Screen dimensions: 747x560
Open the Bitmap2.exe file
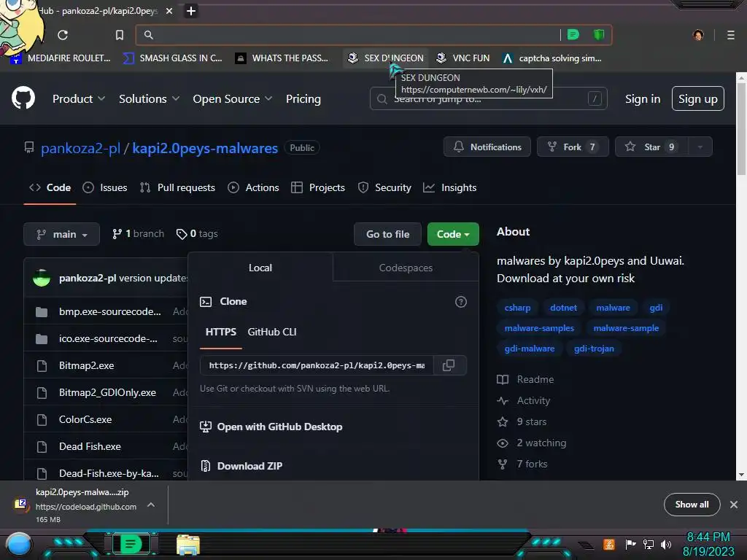click(86, 365)
